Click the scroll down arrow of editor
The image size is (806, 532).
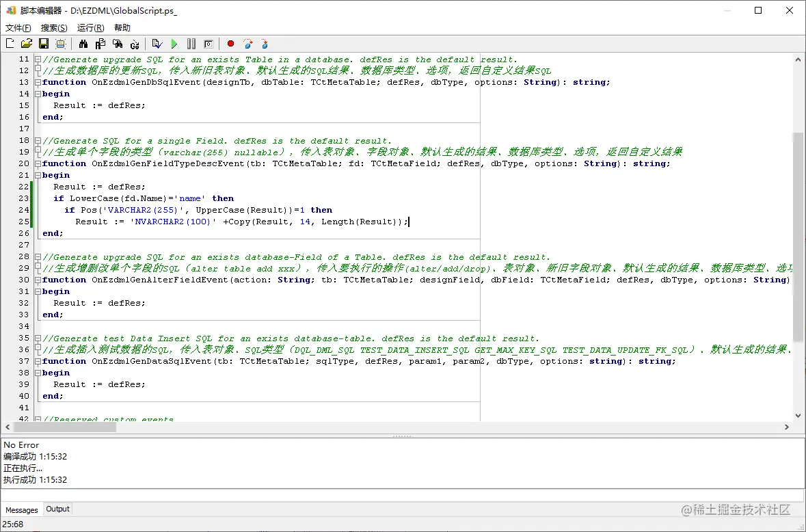tap(798, 416)
